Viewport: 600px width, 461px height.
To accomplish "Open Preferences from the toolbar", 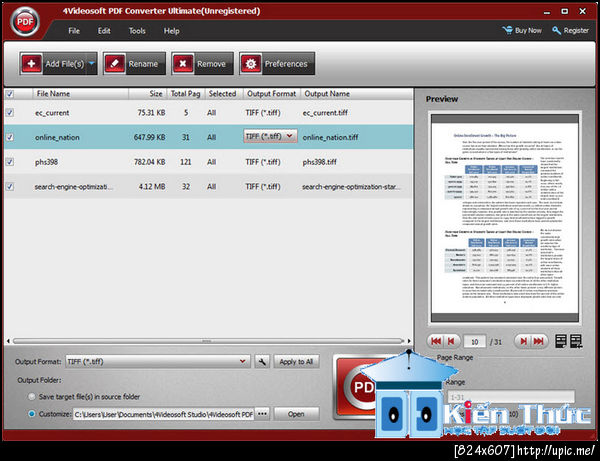I will [x=277, y=64].
